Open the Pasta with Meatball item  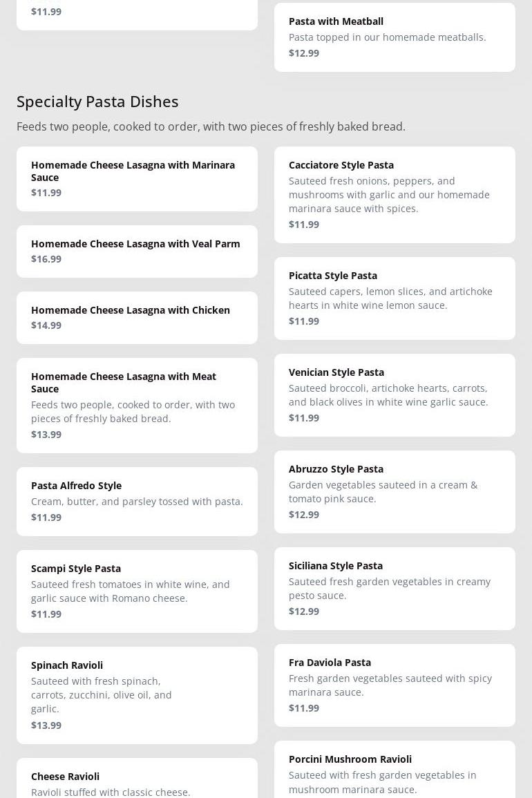pyautogui.click(x=395, y=37)
